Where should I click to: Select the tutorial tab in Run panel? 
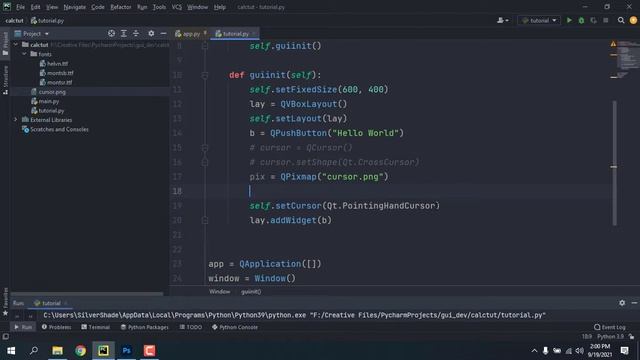pos(51,303)
